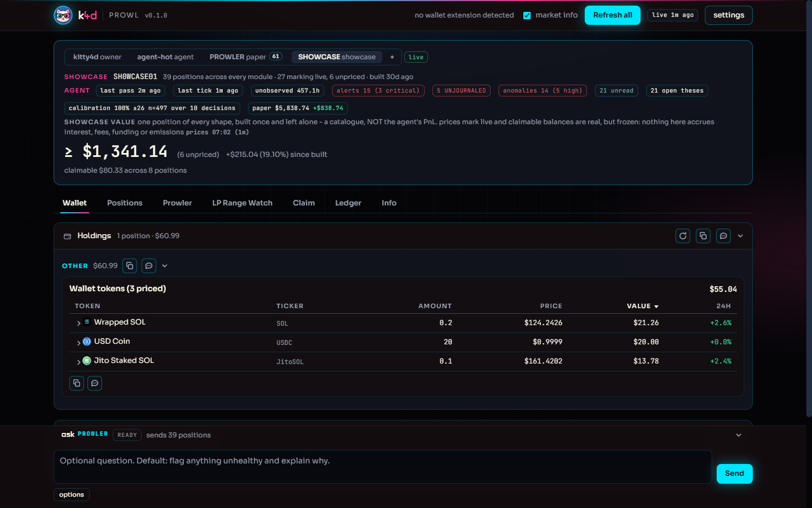Focus the optional question input field
The height and width of the screenshot is (508, 812).
coord(382,467)
